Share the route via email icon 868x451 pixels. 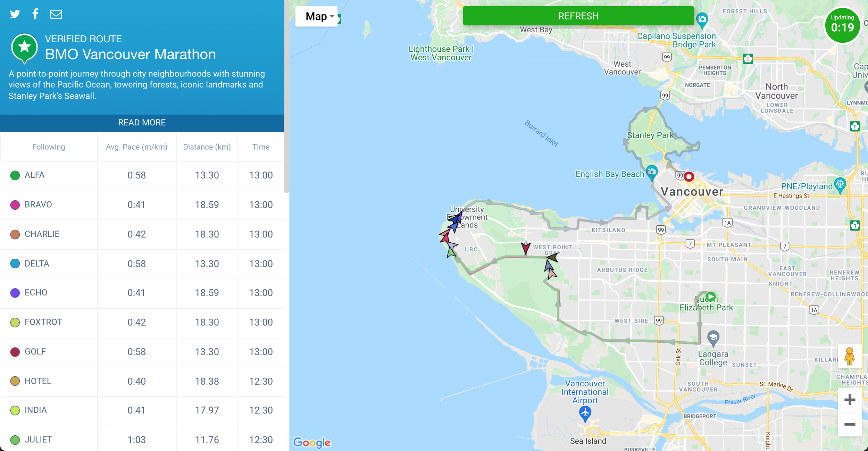coord(56,14)
